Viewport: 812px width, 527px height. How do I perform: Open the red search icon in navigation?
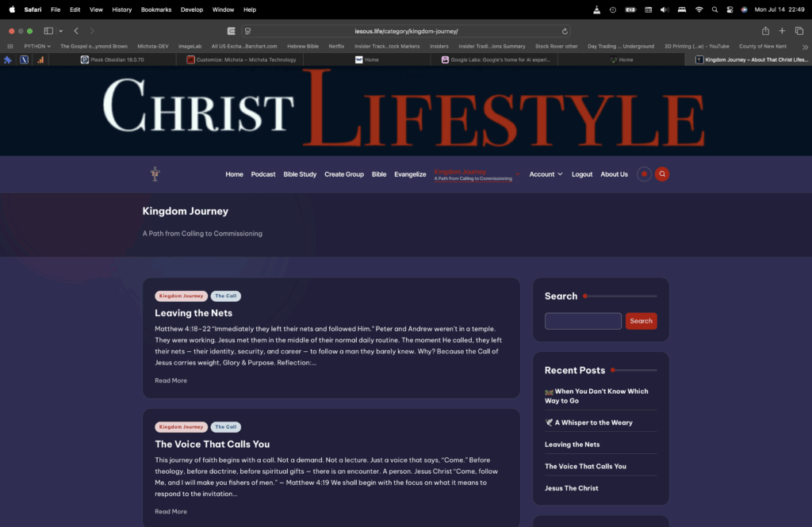(x=662, y=174)
